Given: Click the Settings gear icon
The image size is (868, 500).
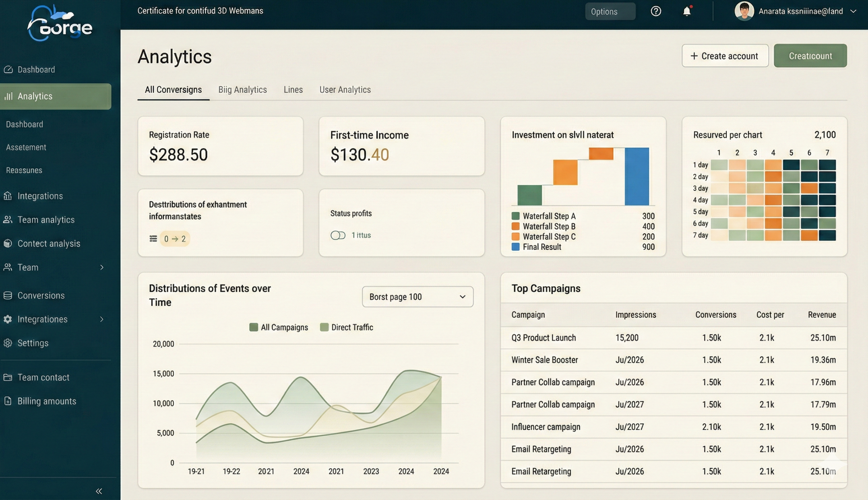Looking at the screenshot, I should (8, 343).
